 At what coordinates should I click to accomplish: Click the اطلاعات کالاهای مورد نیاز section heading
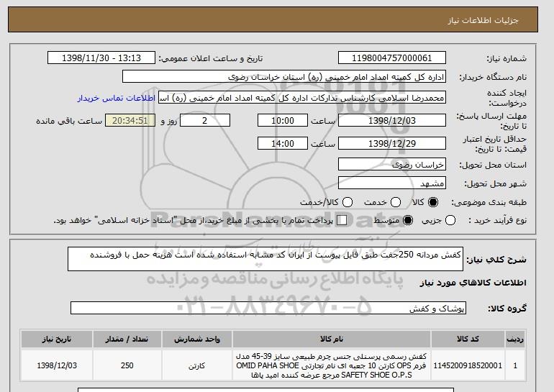473,283
